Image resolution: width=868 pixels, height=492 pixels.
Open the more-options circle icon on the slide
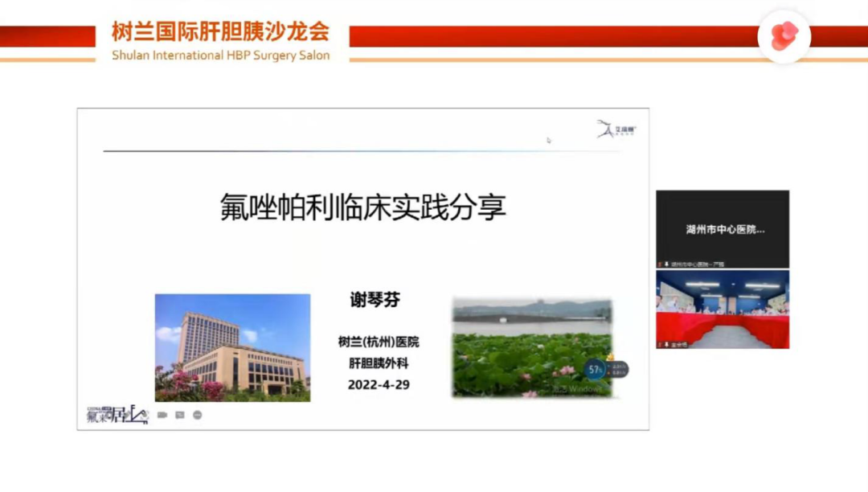coord(198,415)
